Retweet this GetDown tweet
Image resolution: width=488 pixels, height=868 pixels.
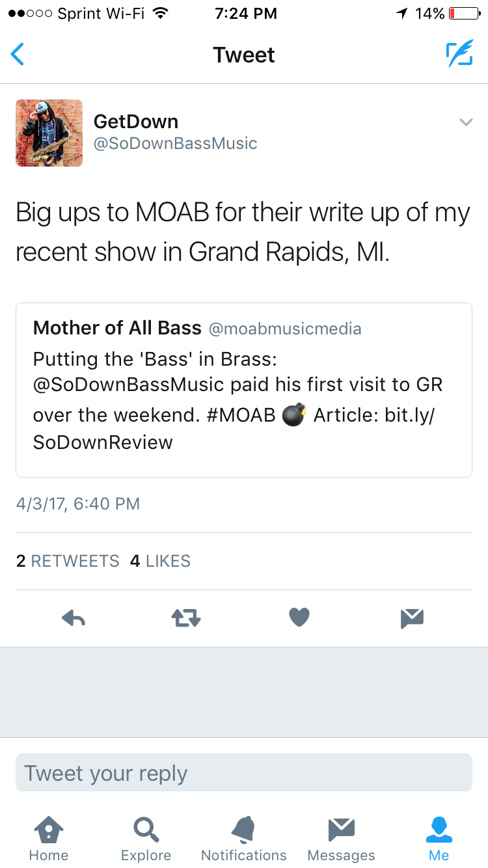(x=186, y=617)
